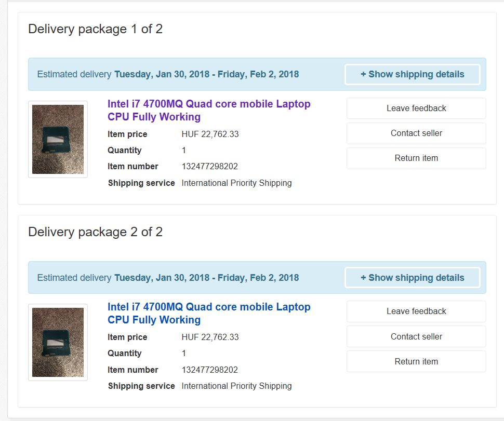Leave feedback for the package 2 item
The image size is (504, 421).
click(x=416, y=311)
